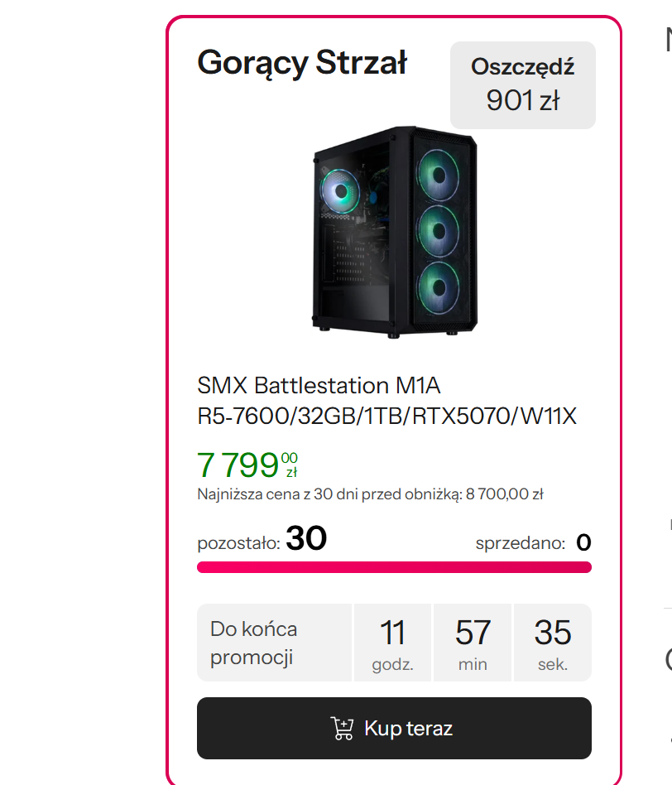
Task: Click the 11 godz. countdown tile
Action: click(x=392, y=643)
